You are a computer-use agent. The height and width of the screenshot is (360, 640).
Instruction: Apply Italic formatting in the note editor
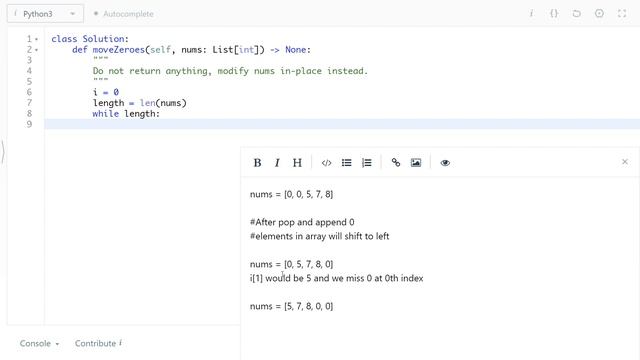(x=277, y=163)
